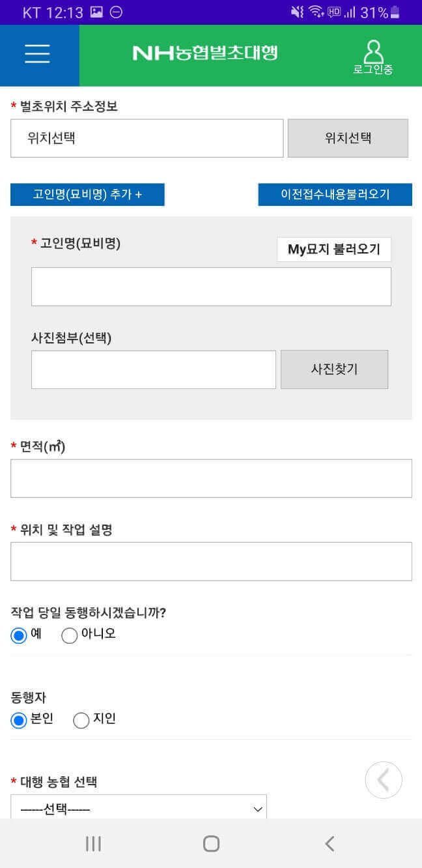Tap the NH농협벌초대행 logo
Screen dimensions: 422x868
pyautogui.click(x=204, y=51)
